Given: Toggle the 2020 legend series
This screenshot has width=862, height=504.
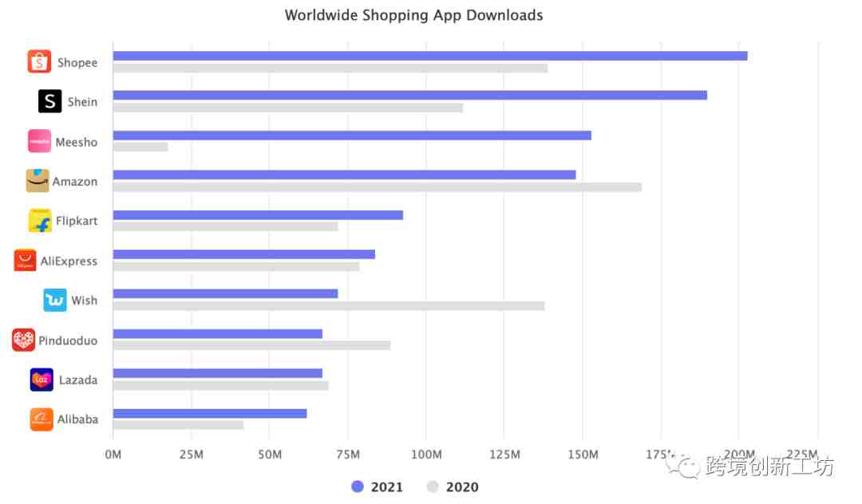Looking at the screenshot, I should 452,486.
